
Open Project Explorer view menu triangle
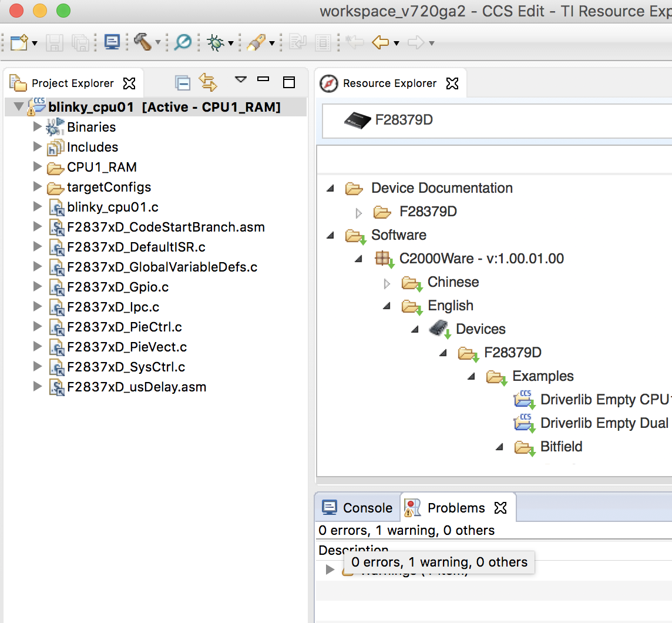(x=241, y=79)
